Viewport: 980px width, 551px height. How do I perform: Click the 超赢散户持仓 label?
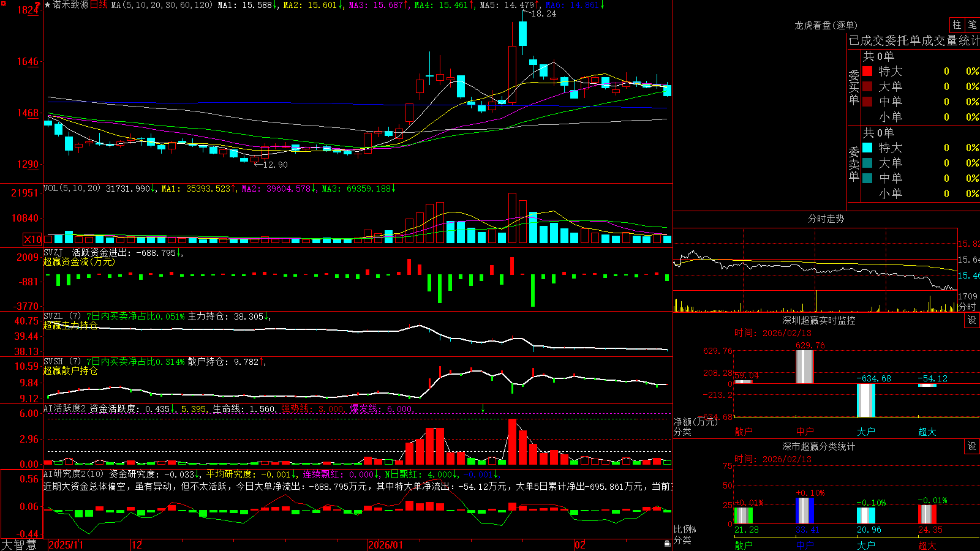pyautogui.click(x=70, y=370)
